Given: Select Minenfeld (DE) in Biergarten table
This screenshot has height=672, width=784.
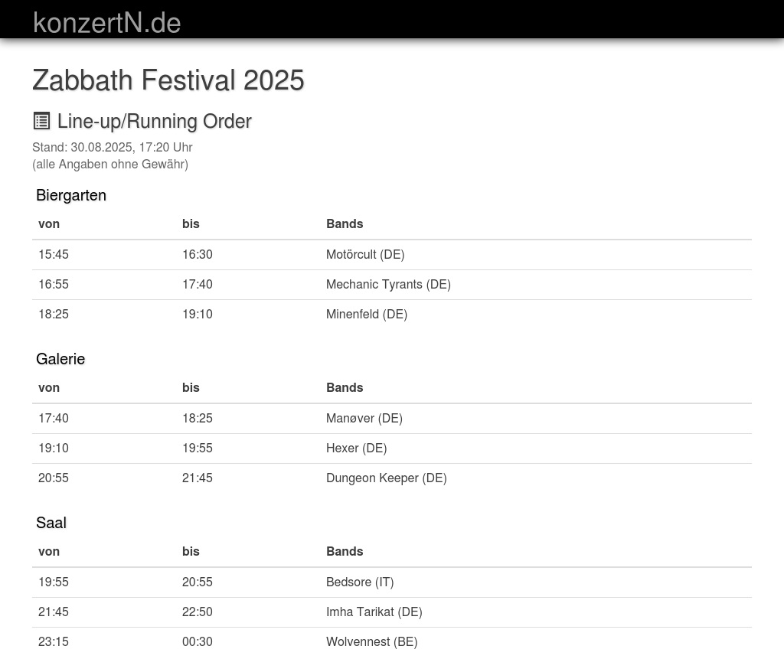Looking at the screenshot, I should 367,314.
